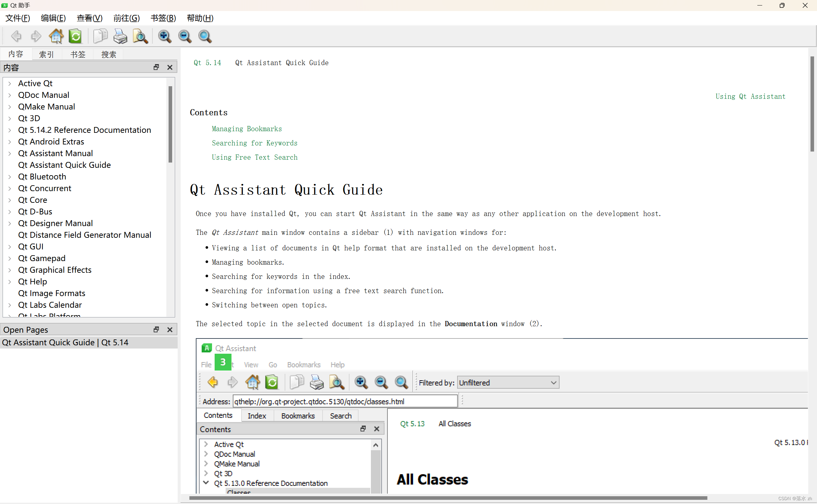Click the document horizontal scrollbar

tap(448, 498)
